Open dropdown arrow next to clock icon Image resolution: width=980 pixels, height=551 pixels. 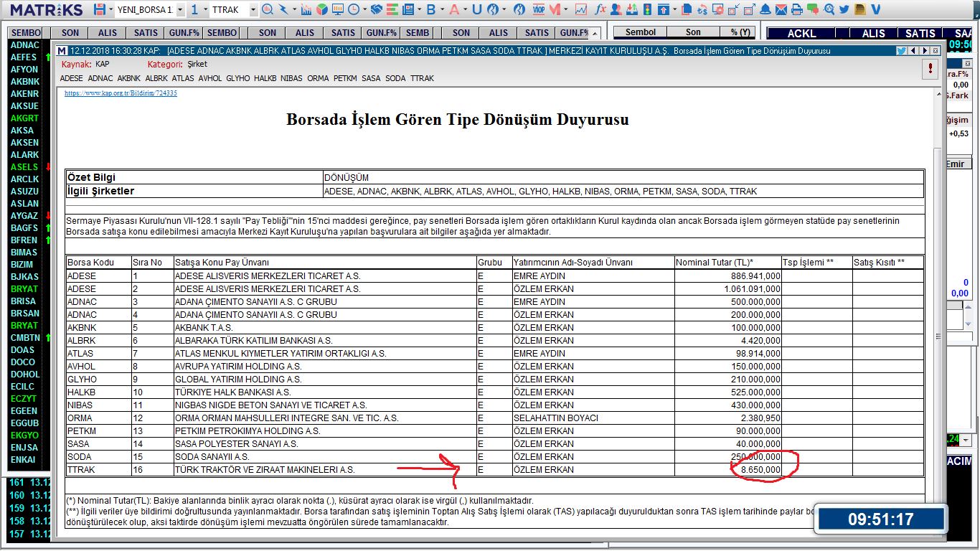click(364, 9)
